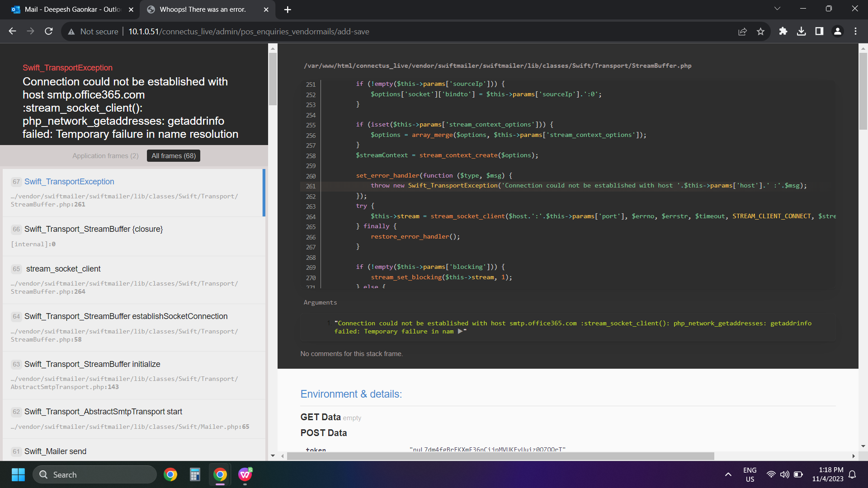Open the Windows Start menu
868x488 pixels.
pyautogui.click(x=18, y=474)
